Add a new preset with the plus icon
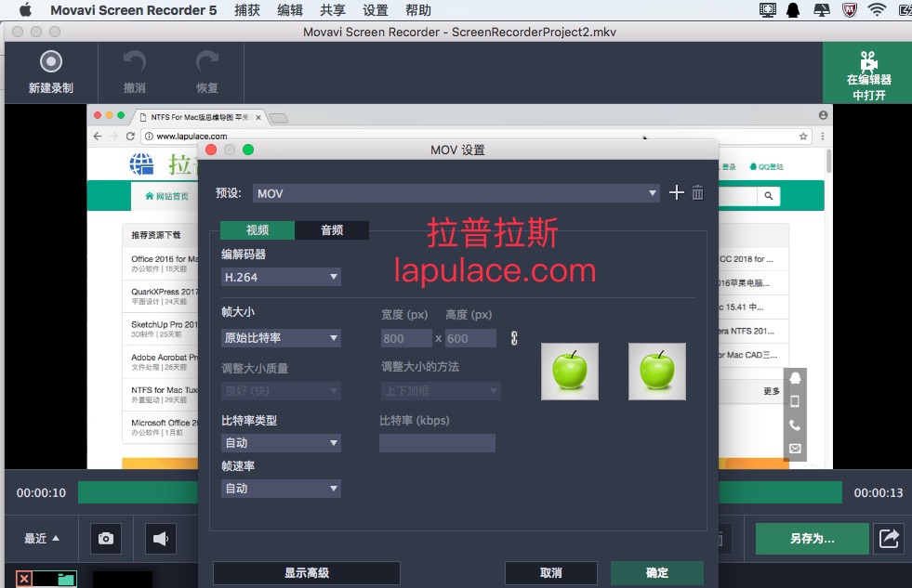 click(x=677, y=193)
